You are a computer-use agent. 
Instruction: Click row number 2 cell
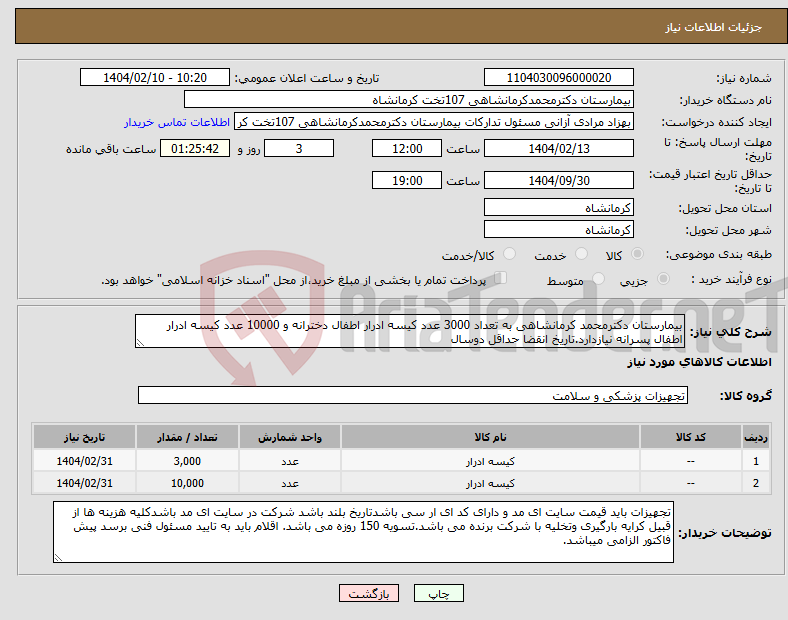(755, 483)
